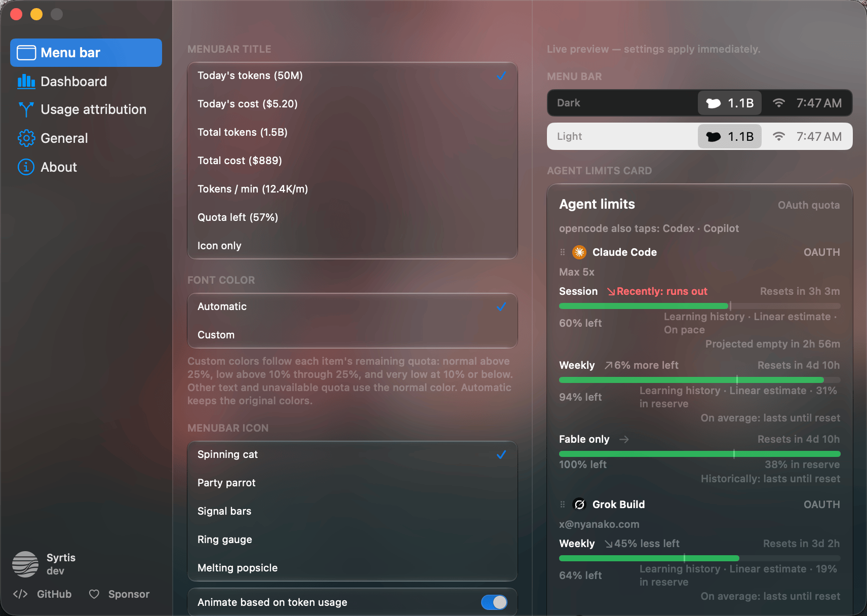Click the Wi-Fi icon in Light preview
Image resolution: width=867 pixels, height=616 pixels.
[x=779, y=137]
